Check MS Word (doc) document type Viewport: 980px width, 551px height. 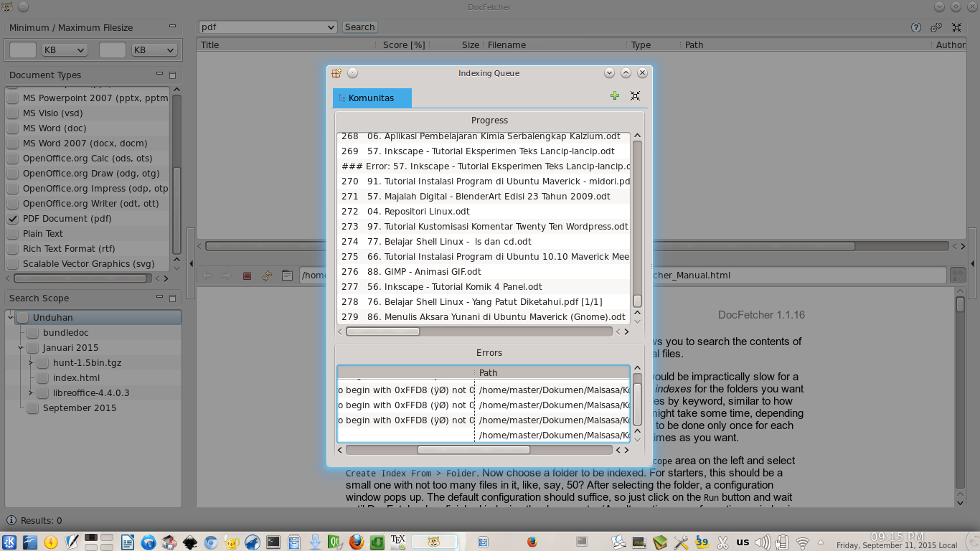click(x=13, y=128)
